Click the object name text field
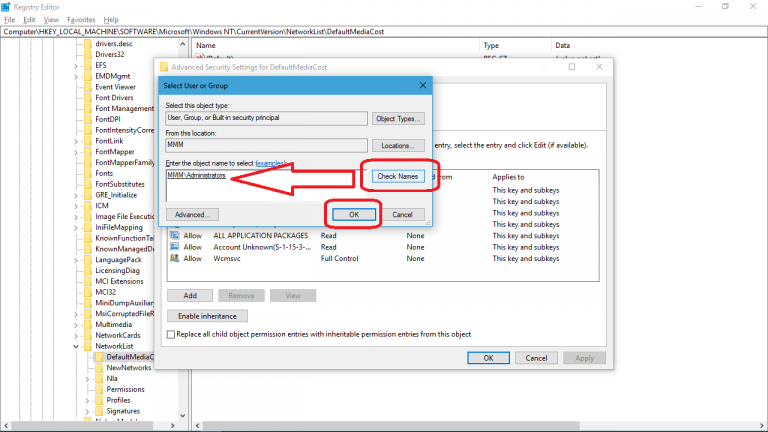The height and width of the screenshot is (432, 768). (x=262, y=183)
